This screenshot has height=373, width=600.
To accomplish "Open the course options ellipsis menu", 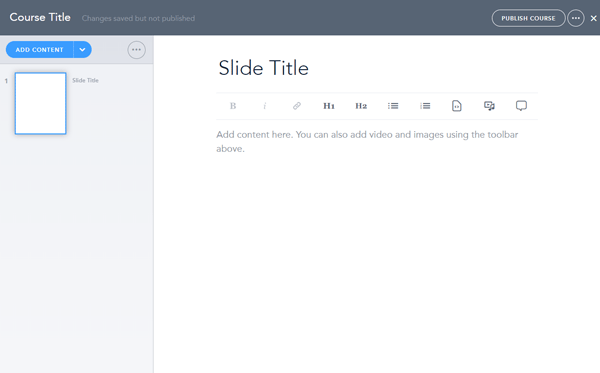I will pos(576,18).
